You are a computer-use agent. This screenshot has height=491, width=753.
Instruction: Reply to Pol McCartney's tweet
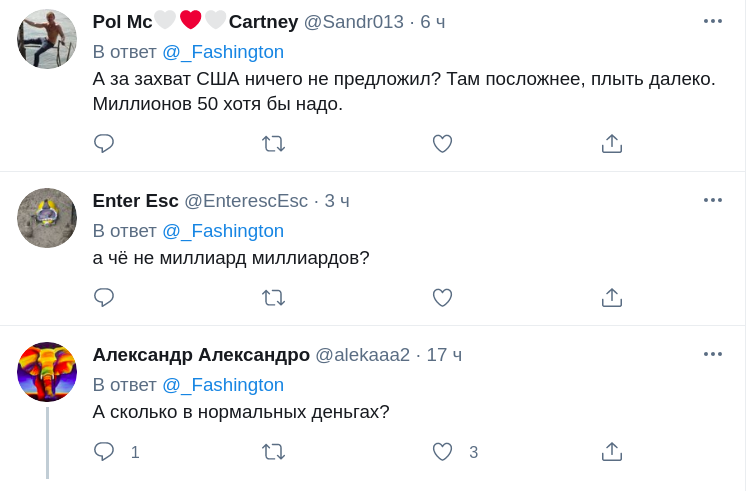[104, 144]
